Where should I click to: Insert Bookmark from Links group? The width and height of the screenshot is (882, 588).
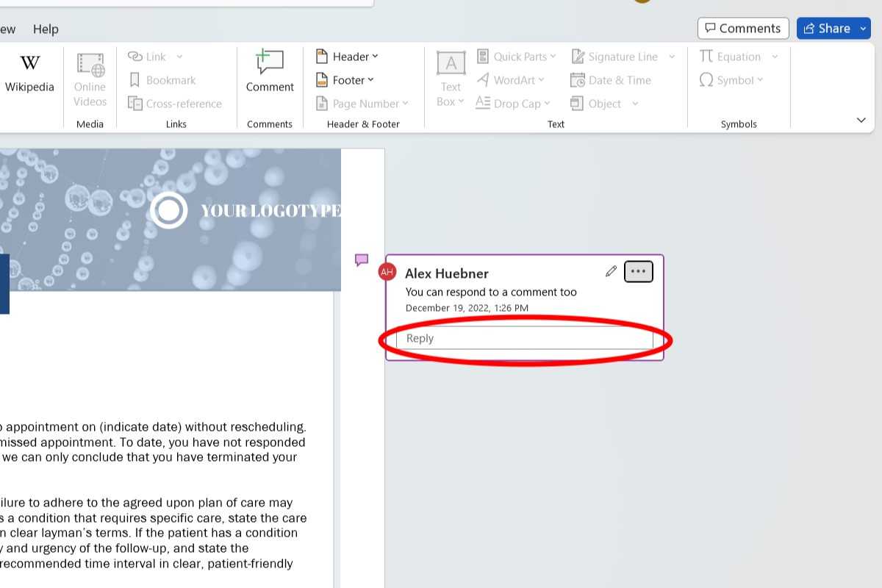(162, 80)
